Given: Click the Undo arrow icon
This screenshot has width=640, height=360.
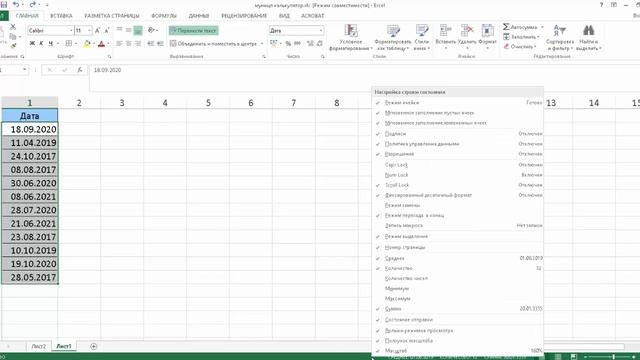Looking at the screenshot, I should point(16,4).
